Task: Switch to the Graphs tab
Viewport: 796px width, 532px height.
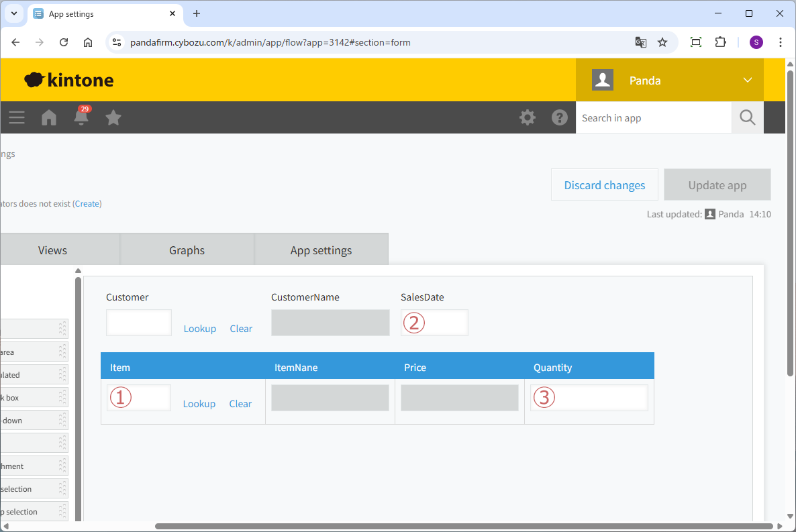Action: (x=187, y=250)
